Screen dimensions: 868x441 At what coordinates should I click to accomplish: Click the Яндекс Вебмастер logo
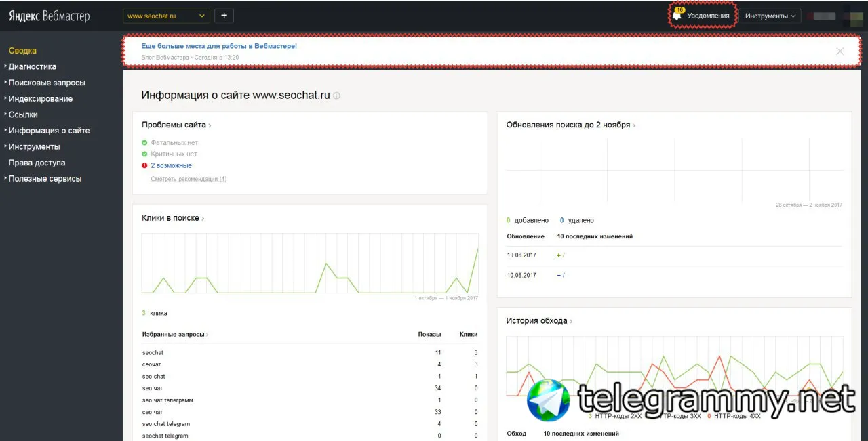[x=49, y=16]
